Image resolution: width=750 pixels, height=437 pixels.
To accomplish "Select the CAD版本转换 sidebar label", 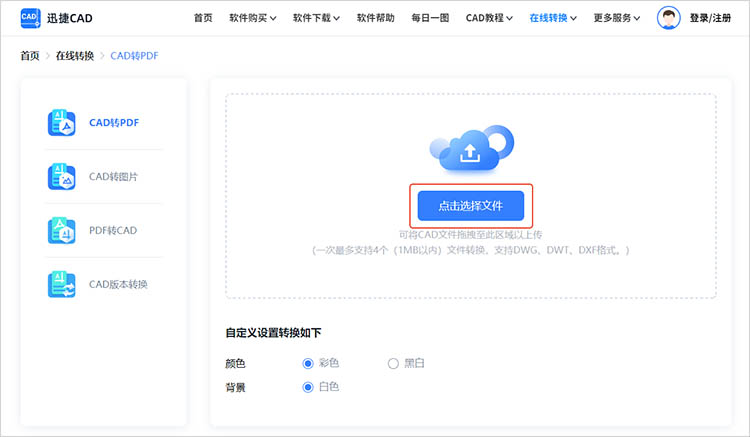I will (118, 284).
